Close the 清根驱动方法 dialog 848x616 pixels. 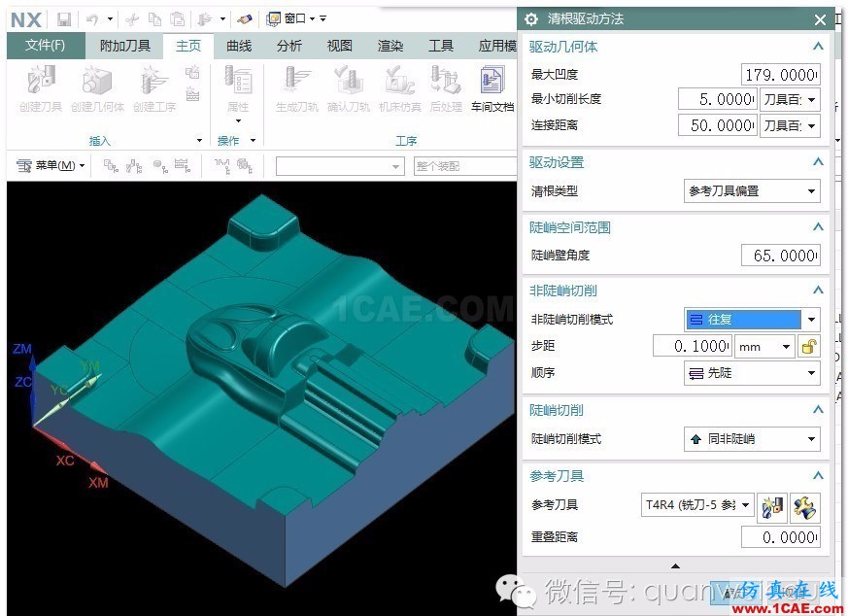click(x=820, y=20)
